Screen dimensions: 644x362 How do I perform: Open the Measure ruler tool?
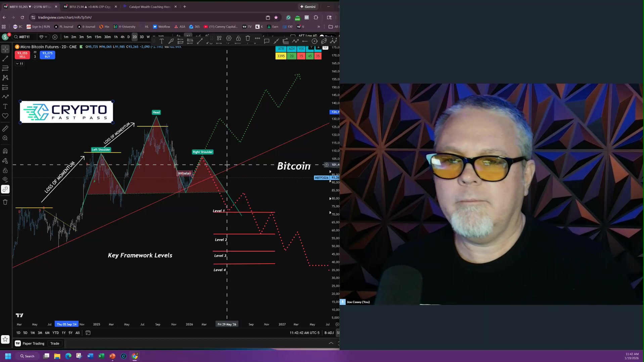click(x=5, y=129)
